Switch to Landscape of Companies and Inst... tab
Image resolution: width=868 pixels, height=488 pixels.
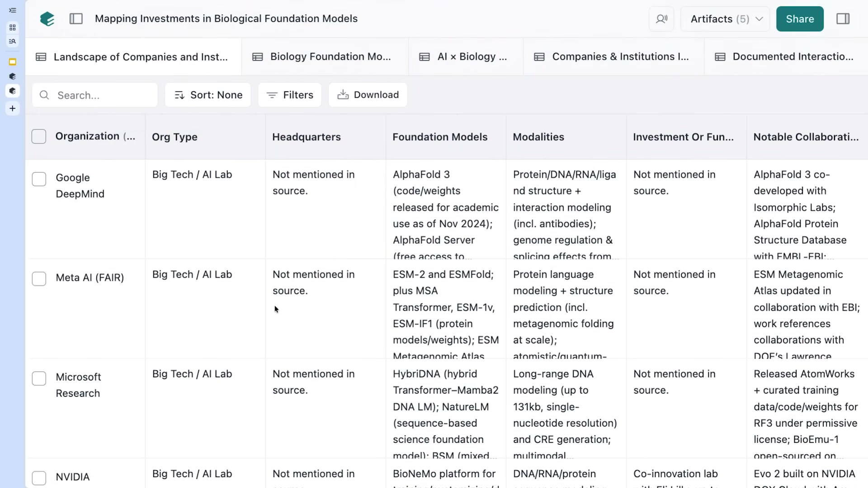tap(134, 57)
